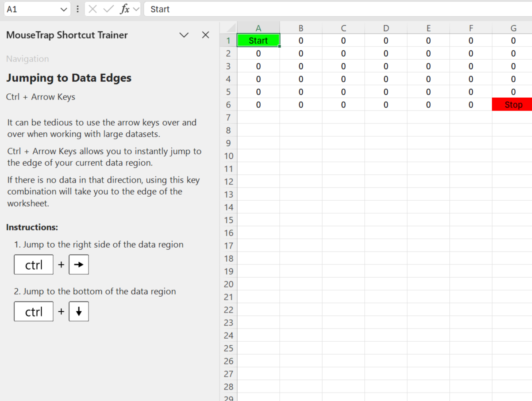Click the down arrow key icon

79,311
